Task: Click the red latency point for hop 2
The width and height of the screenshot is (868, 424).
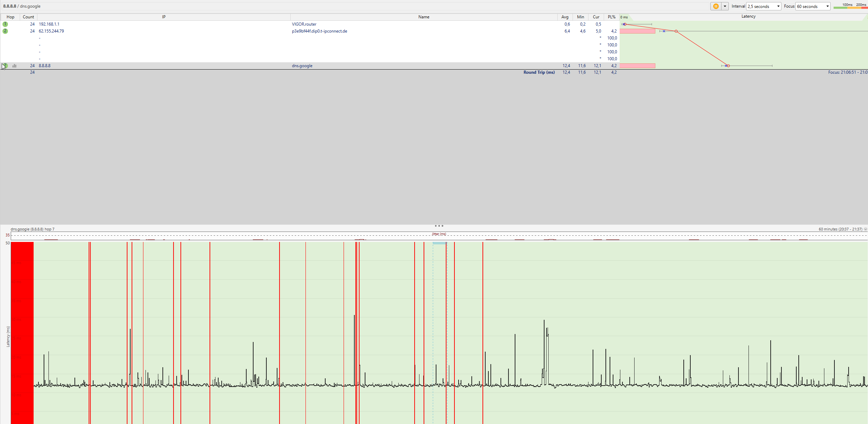Action: (x=676, y=31)
